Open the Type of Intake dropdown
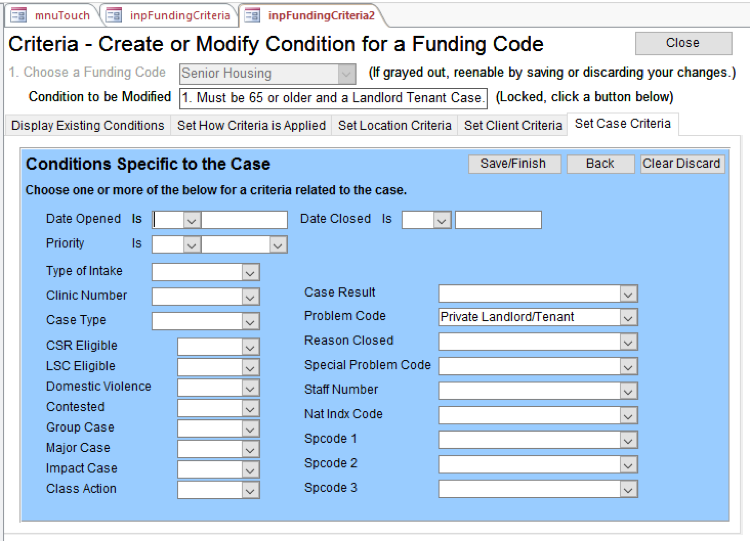 (249, 272)
